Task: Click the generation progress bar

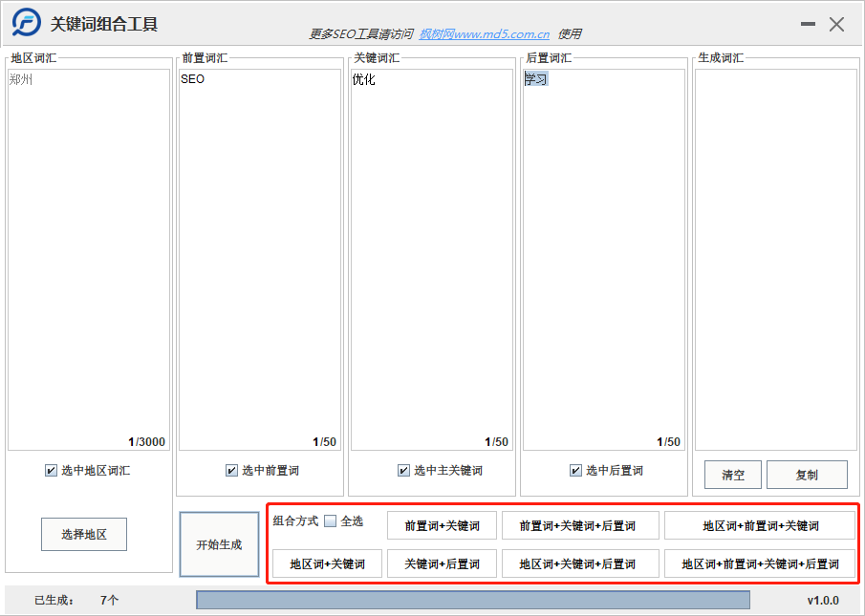Action: click(473, 600)
